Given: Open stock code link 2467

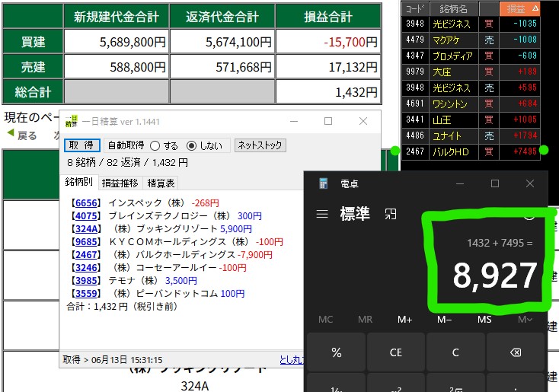Looking at the screenshot, I should pos(86,254).
